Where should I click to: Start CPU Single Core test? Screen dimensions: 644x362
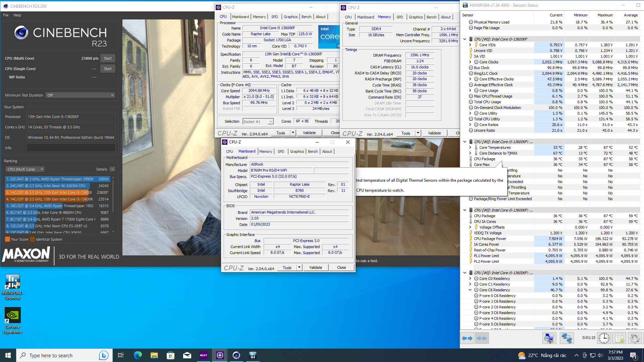pos(108,69)
